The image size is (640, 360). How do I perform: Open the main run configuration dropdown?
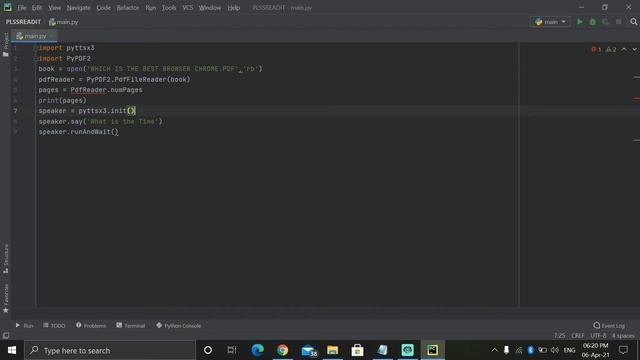click(550, 22)
